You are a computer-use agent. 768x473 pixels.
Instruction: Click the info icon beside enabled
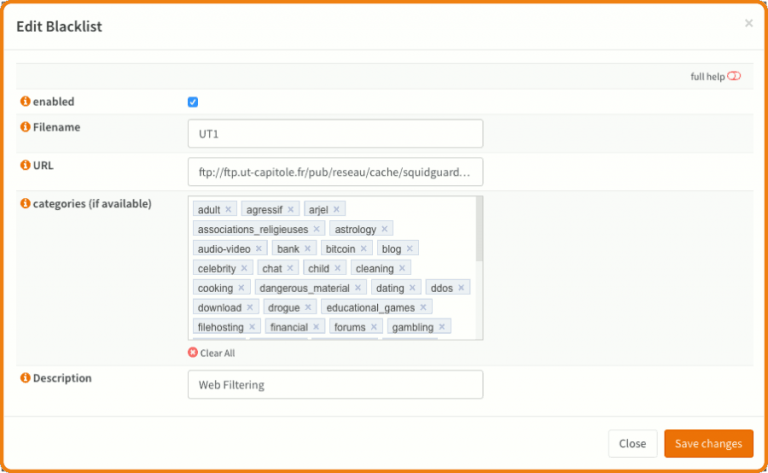point(26,102)
